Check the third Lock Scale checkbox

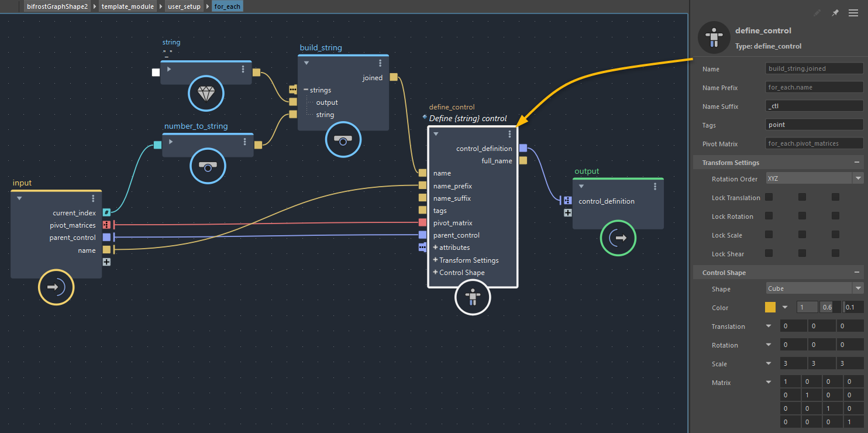tap(835, 235)
